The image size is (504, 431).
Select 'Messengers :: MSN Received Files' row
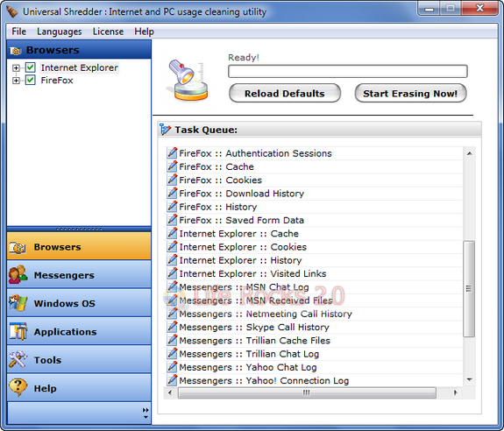pyautogui.click(x=314, y=300)
